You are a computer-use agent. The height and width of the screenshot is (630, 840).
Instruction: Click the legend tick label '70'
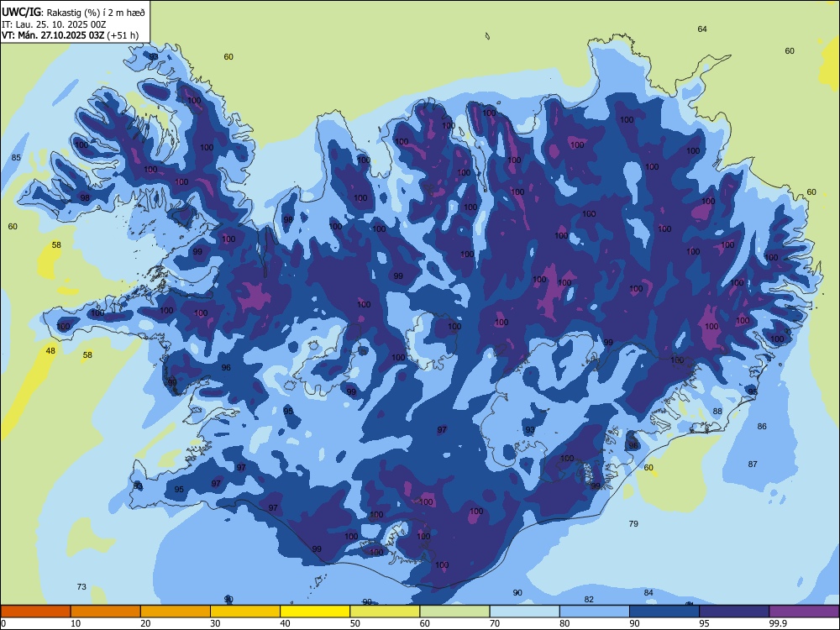(495, 623)
